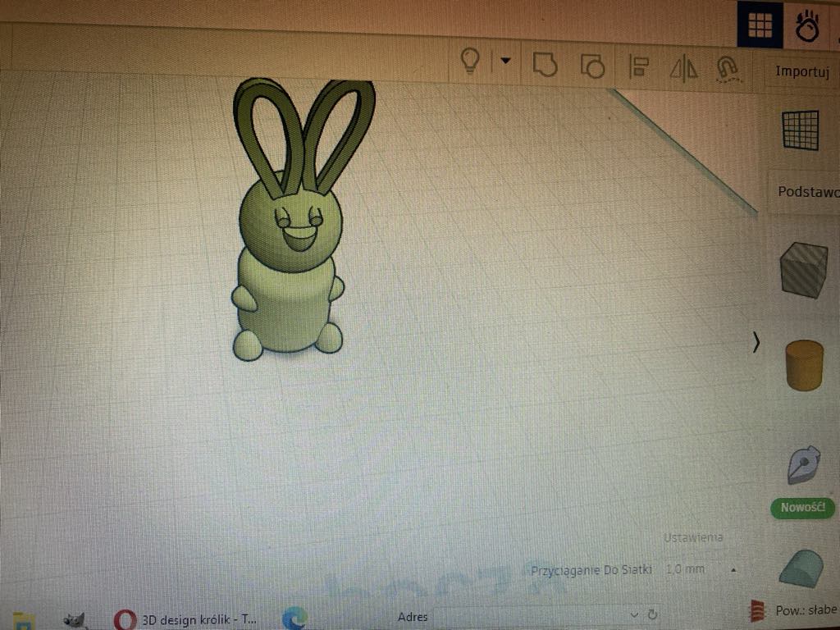Switch to Opera '3D design królik' taskbar window
This screenshot has width=840, height=630.
click(x=185, y=619)
